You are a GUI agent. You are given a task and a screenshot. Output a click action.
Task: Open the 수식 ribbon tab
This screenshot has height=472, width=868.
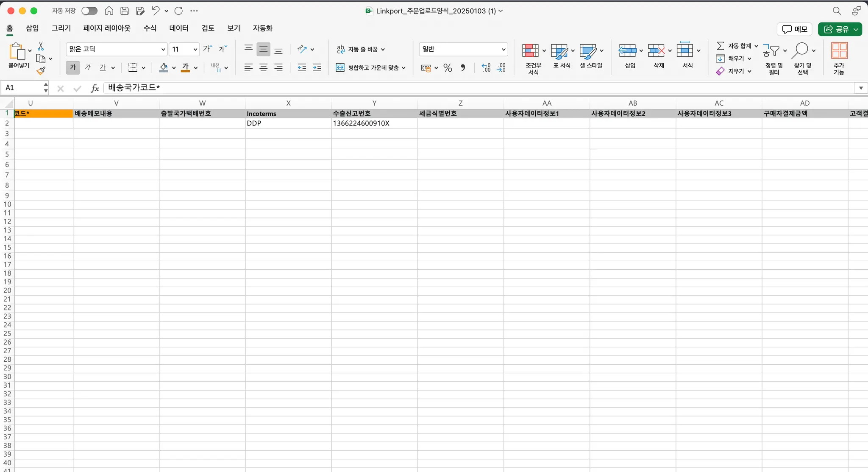[150, 28]
